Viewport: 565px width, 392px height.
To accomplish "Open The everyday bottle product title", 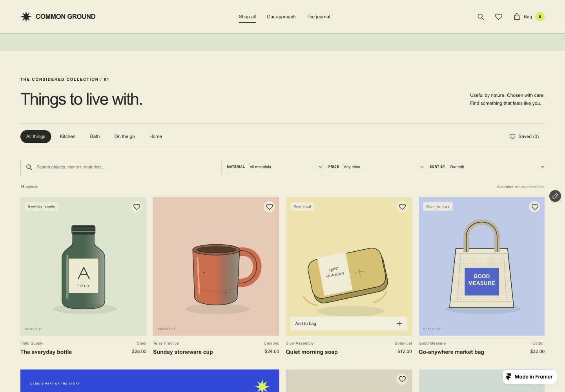I will tap(46, 352).
